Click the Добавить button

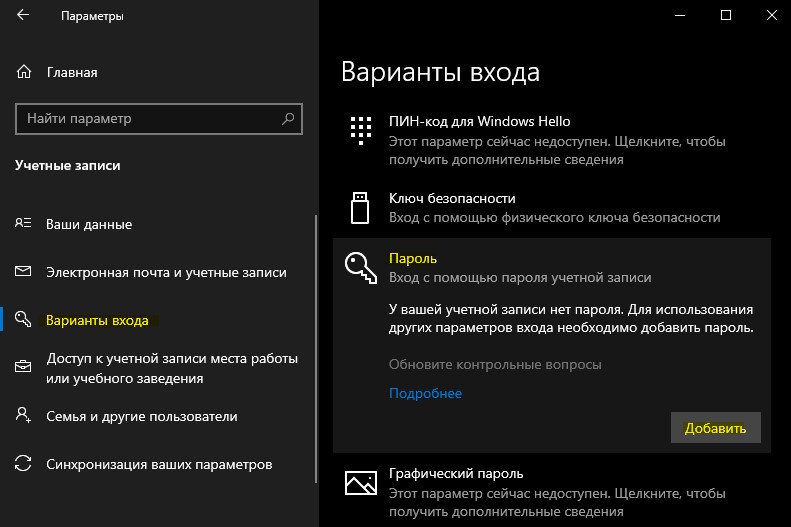pos(715,428)
